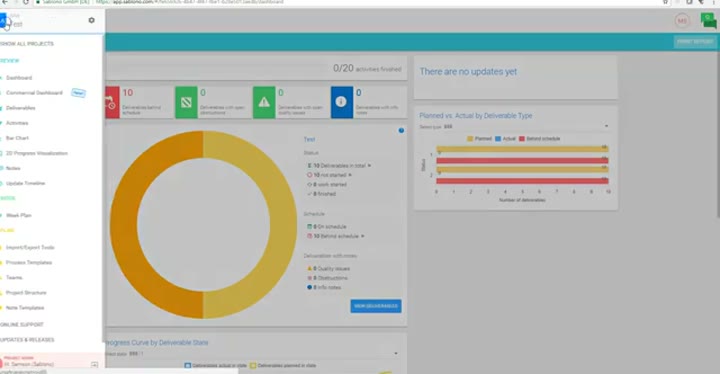Open the green chat icon
720x374 pixels.
click(709, 21)
